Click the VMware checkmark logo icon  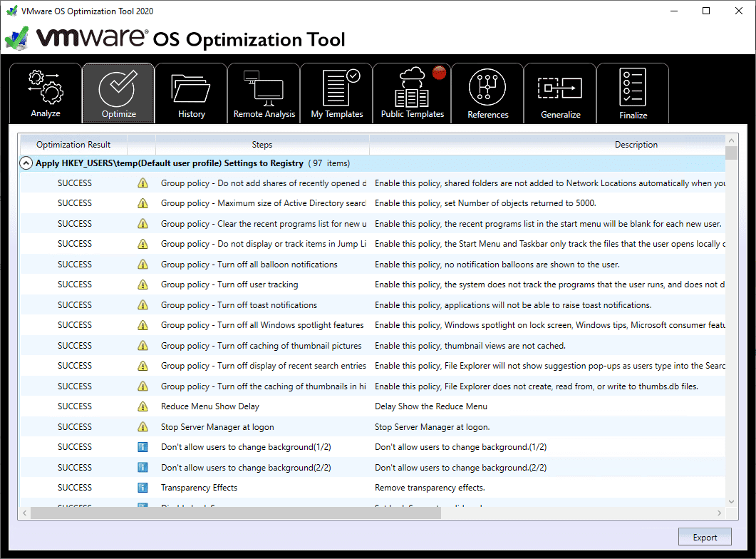point(17,39)
